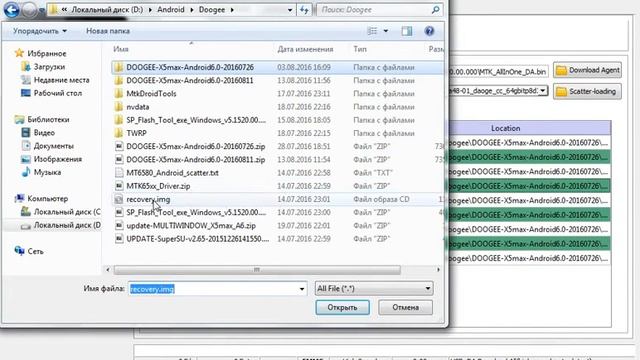Click the Download Agent folder icon in Flash Tool
The width and height of the screenshot is (640, 360).
click(562, 70)
